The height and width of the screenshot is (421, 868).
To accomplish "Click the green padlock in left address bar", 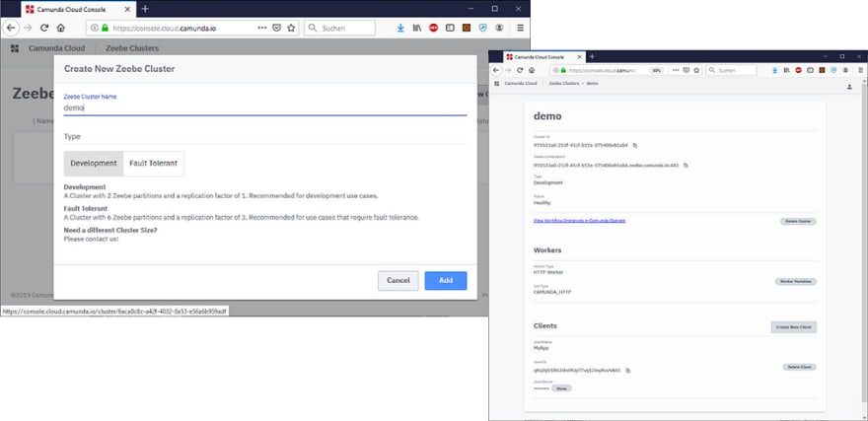I will [105, 28].
